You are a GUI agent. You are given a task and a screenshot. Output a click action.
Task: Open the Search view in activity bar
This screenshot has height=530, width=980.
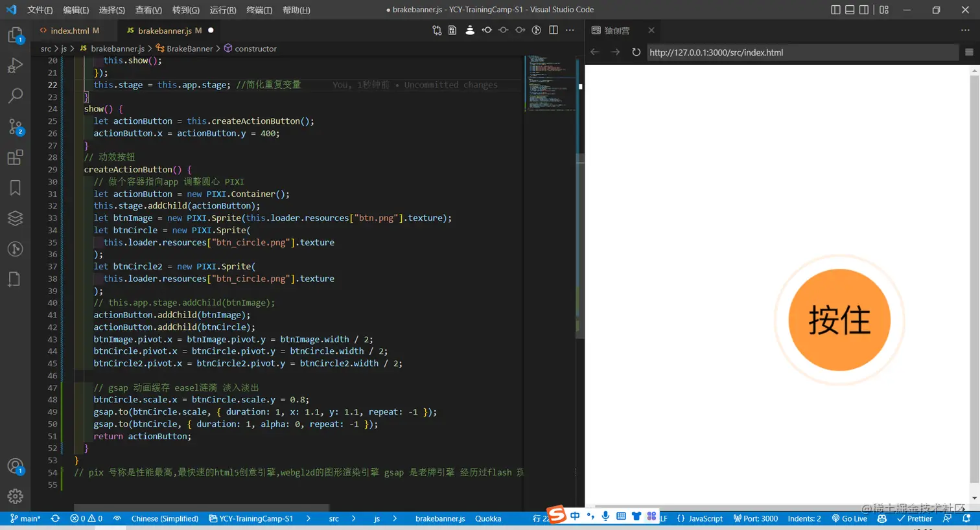click(x=15, y=96)
